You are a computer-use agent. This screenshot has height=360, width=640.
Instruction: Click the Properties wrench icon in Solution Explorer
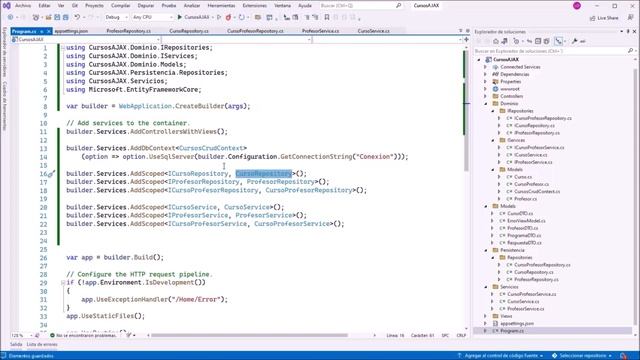(575, 41)
